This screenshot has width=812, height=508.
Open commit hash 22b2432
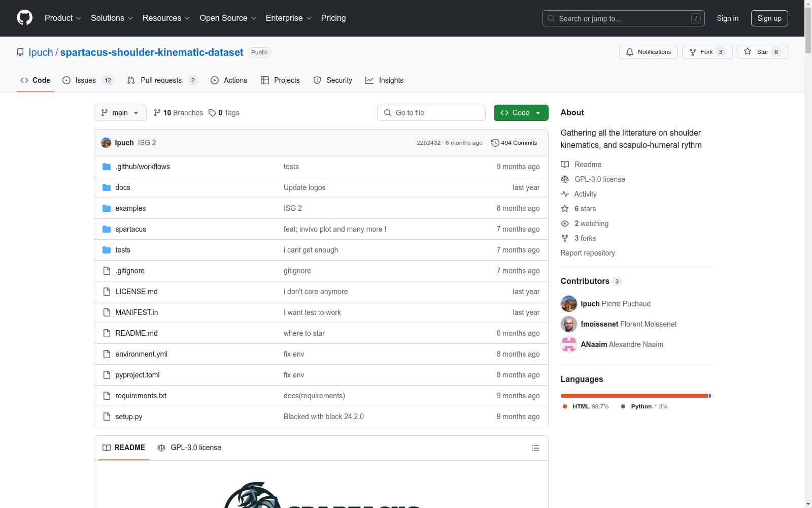pyautogui.click(x=428, y=143)
